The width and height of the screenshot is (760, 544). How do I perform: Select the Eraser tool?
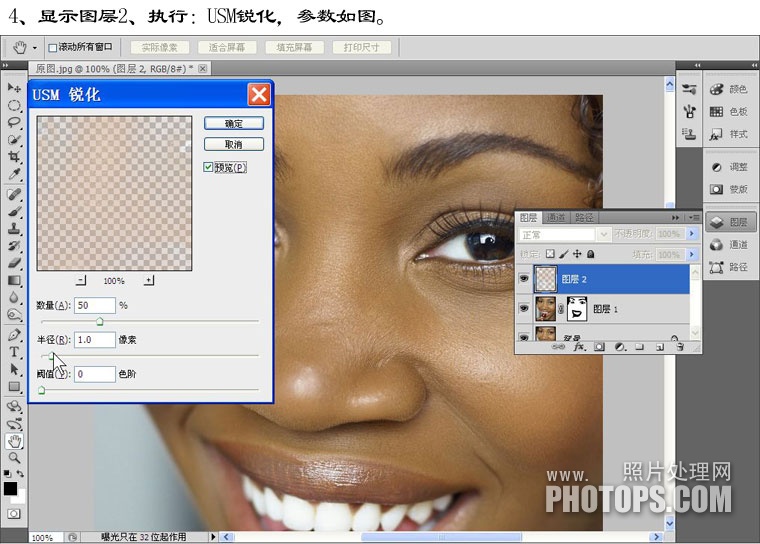point(14,263)
